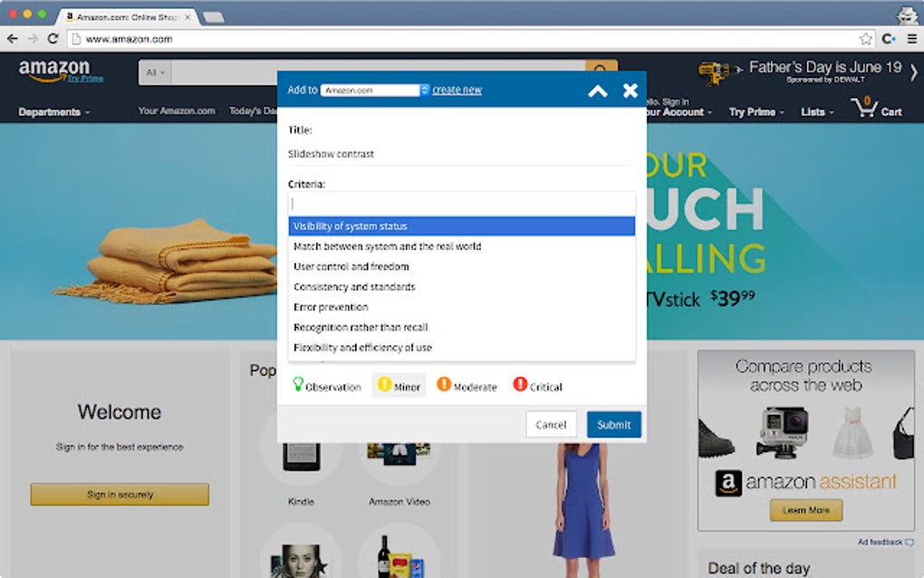The height and width of the screenshot is (578, 924).
Task: Open the create new link
Action: tap(457, 90)
